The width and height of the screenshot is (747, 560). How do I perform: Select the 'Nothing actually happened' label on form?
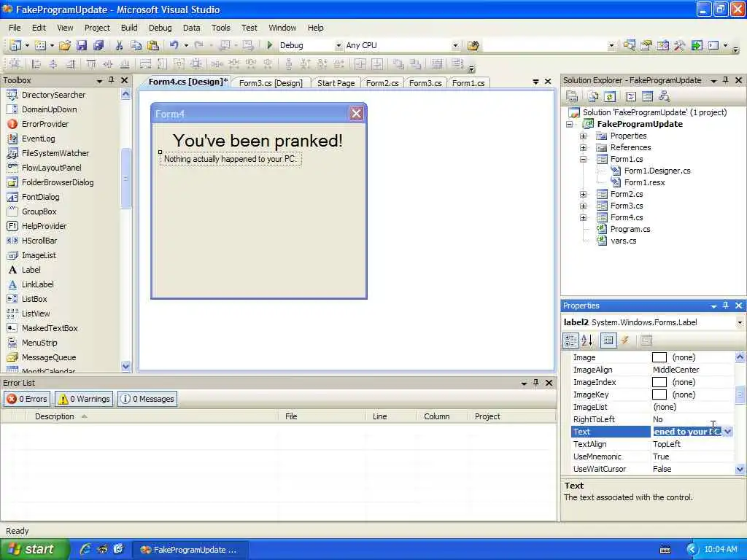(x=230, y=158)
